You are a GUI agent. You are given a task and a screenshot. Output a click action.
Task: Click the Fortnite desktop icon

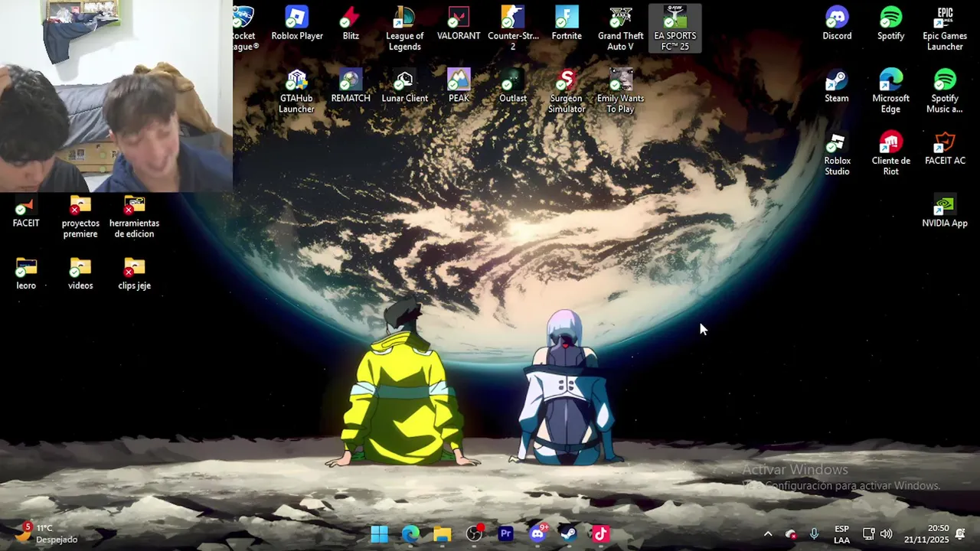567,24
